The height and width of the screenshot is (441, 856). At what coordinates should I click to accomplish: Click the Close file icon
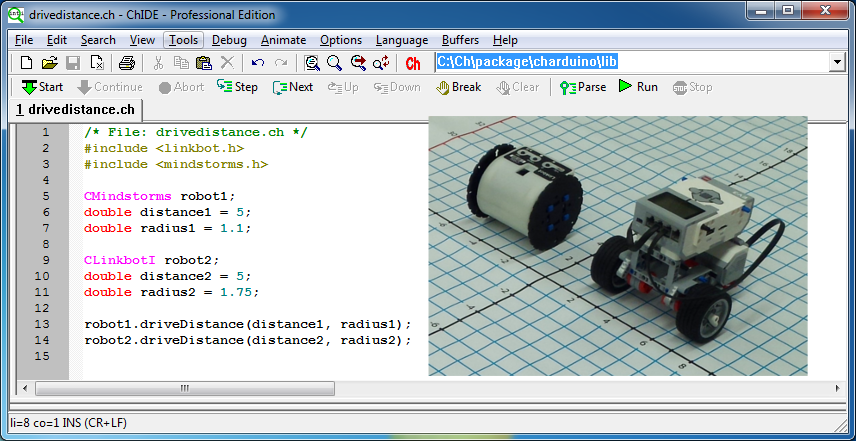97,63
